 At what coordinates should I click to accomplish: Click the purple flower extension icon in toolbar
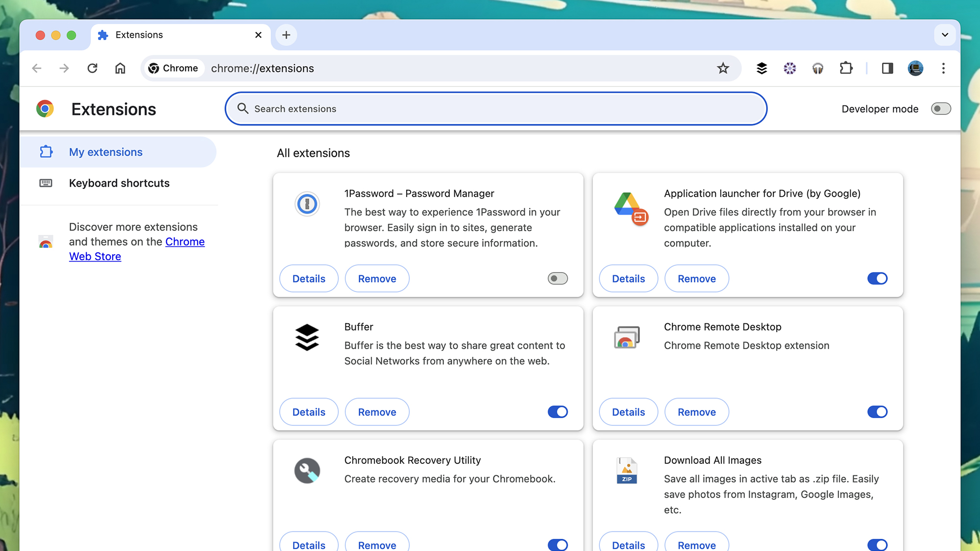[x=789, y=68]
